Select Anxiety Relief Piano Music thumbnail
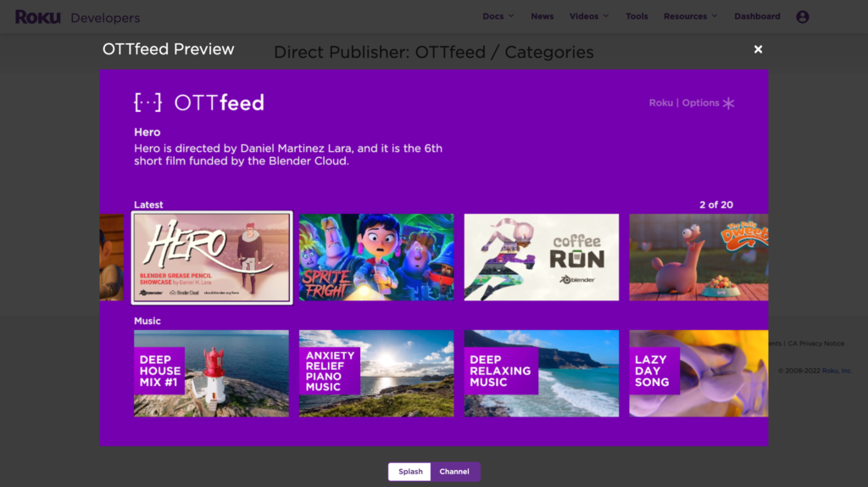 [376, 373]
